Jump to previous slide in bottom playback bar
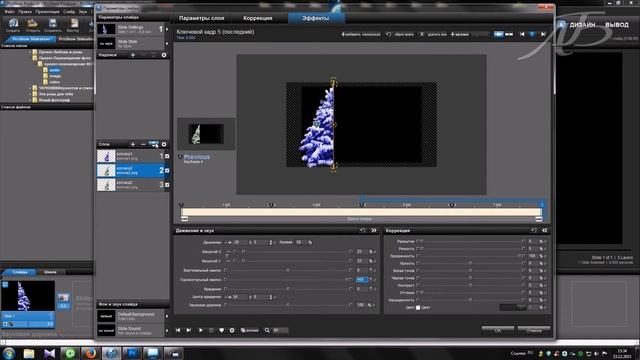Screen dimensions: 640x360 click(178, 330)
